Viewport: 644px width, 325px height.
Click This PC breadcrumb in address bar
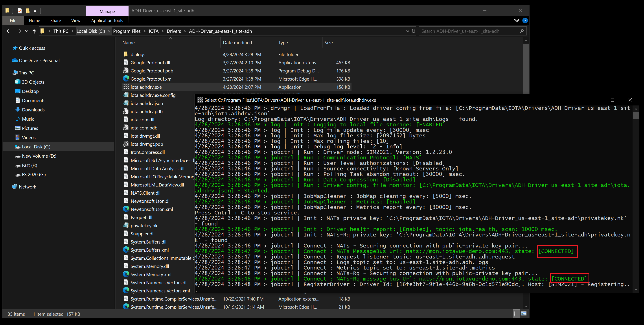(61, 31)
